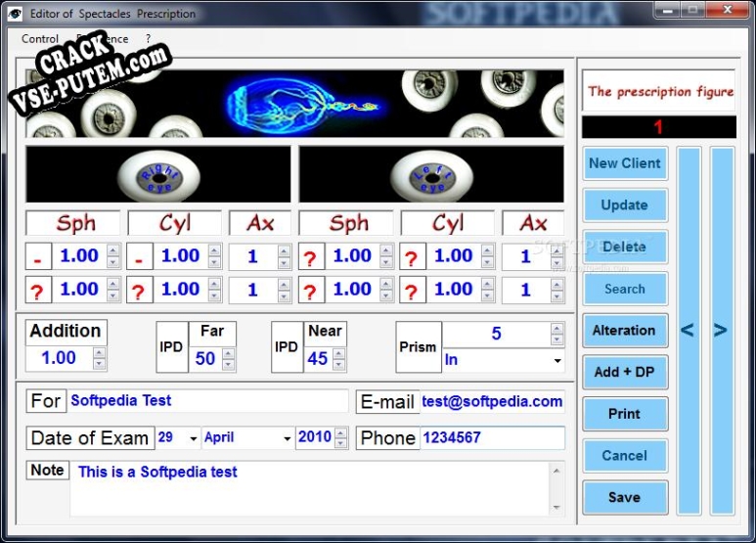Screen dimensions: 756x543
Task: Click the Note scrollbar down arrow
Action: click(x=556, y=508)
